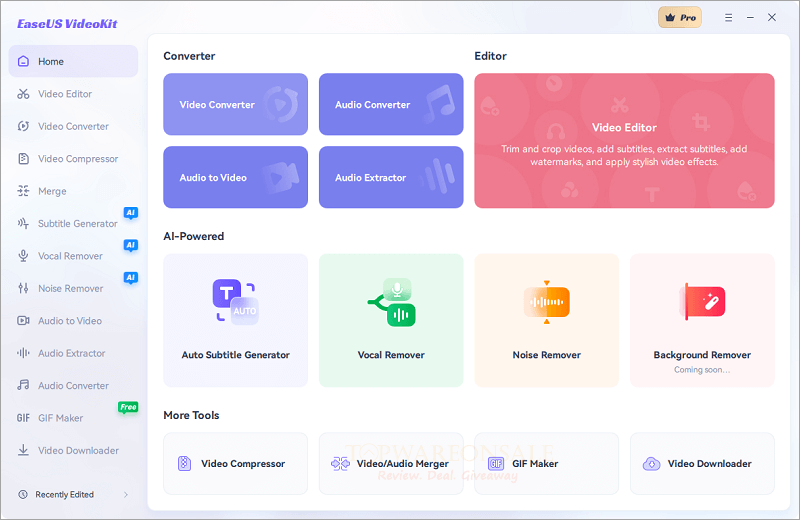Open Video Downloader label from sidebar
The width and height of the screenshot is (800, 520).
coord(78,451)
